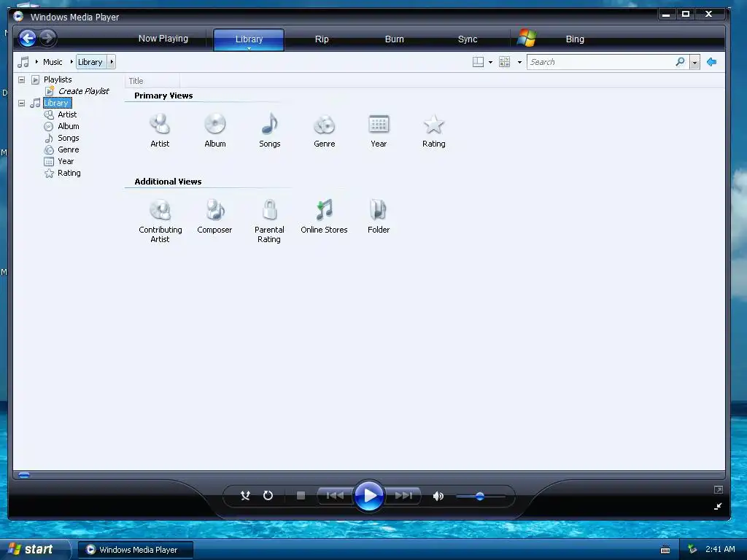The image size is (747, 560).
Task: Click the Layout Options icon
Action: pyautogui.click(x=478, y=62)
